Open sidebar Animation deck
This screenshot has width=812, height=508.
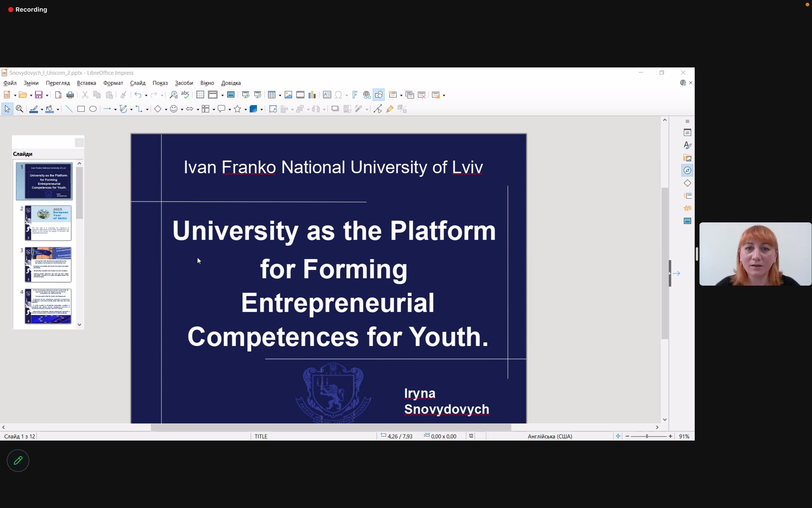click(687, 208)
